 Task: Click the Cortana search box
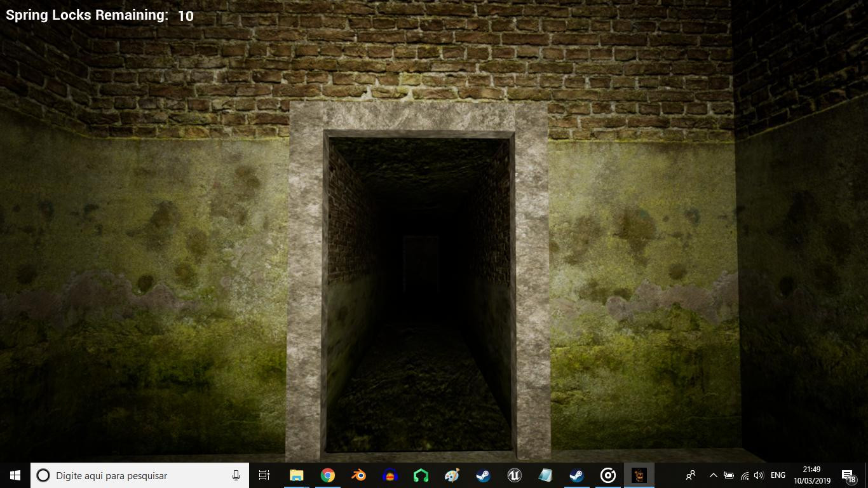(x=140, y=475)
